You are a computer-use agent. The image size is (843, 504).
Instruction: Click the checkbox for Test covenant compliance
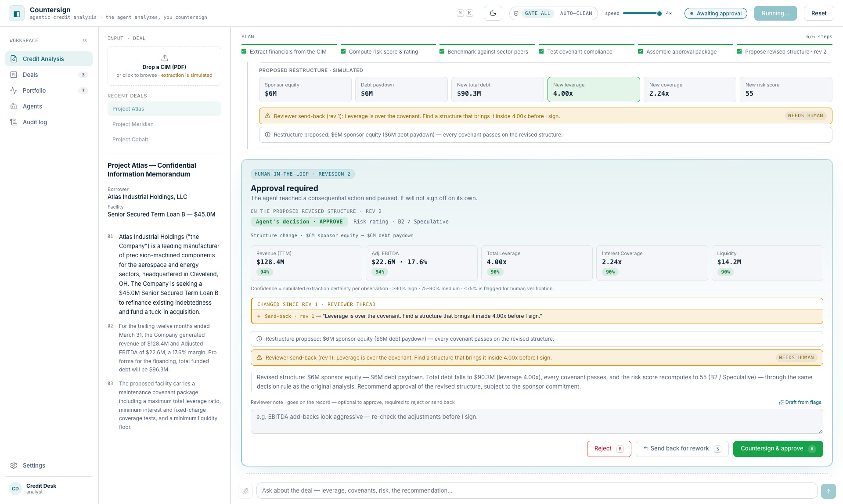coord(541,51)
